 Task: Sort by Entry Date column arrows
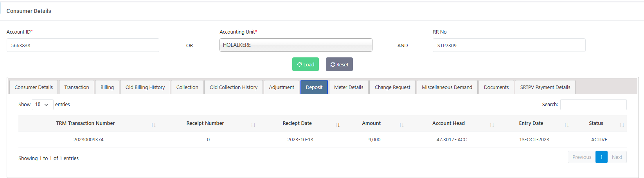pos(567,125)
